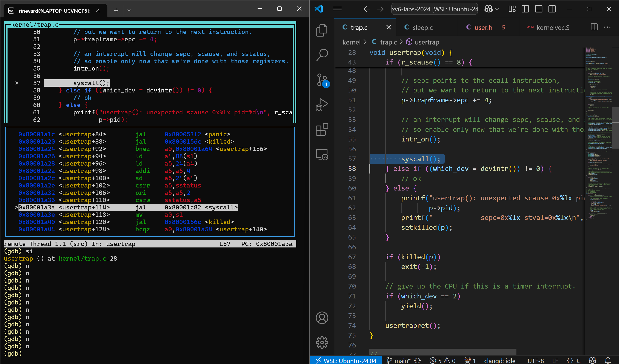
Task: Click the Accounts icon in activity bar
Action: point(322,318)
